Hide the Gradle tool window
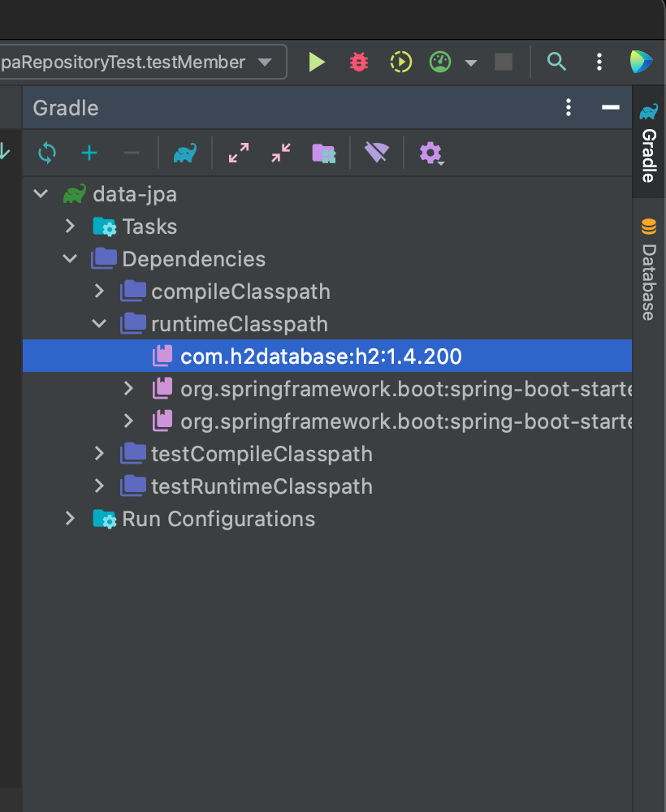 pyautogui.click(x=610, y=107)
